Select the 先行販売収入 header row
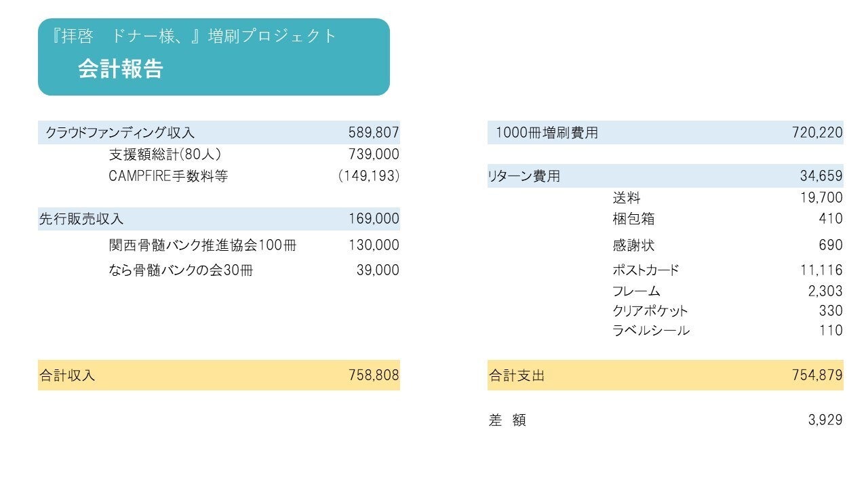The height and width of the screenshot is (488, 868). click(x=218, y=219)
